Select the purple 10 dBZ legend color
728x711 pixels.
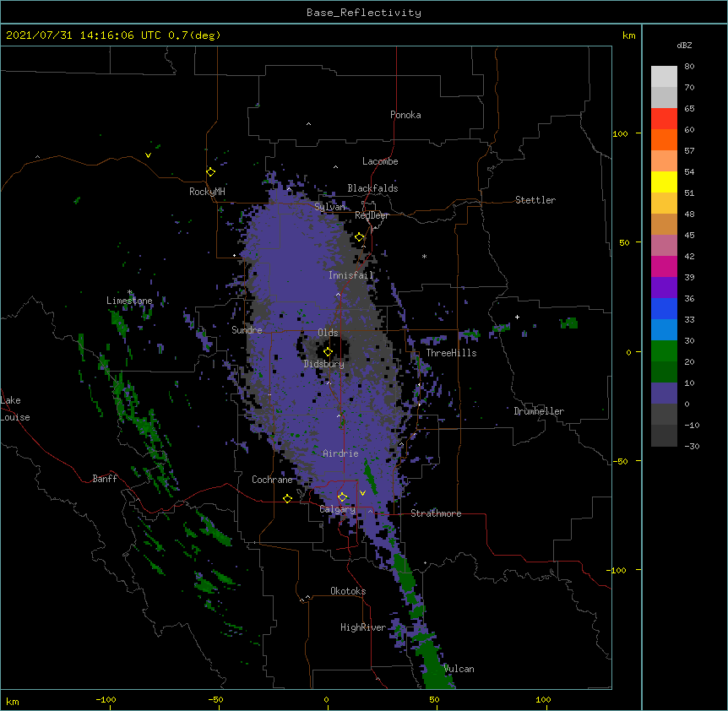(664, 393)
